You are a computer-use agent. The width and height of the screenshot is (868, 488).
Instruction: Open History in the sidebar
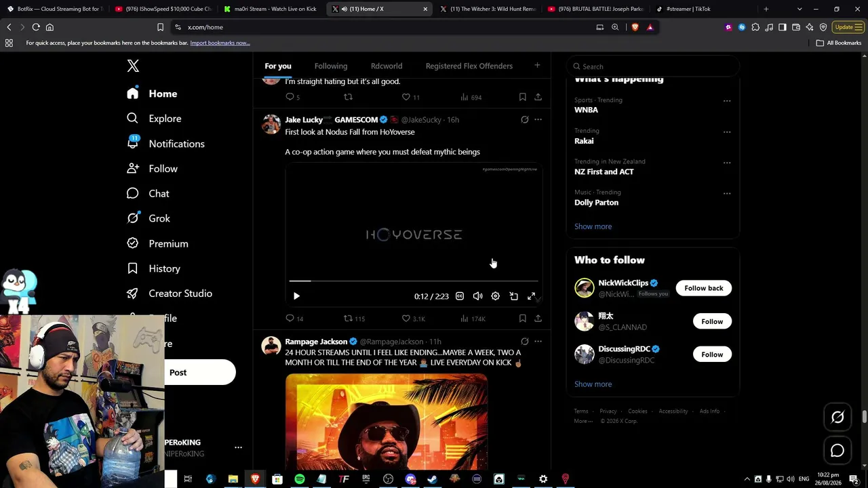153,268
